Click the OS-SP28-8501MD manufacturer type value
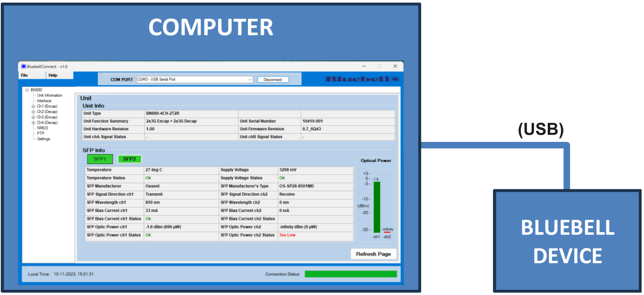Screen dimensions: 644x295 pyautogui.click(x=297, y=186)
